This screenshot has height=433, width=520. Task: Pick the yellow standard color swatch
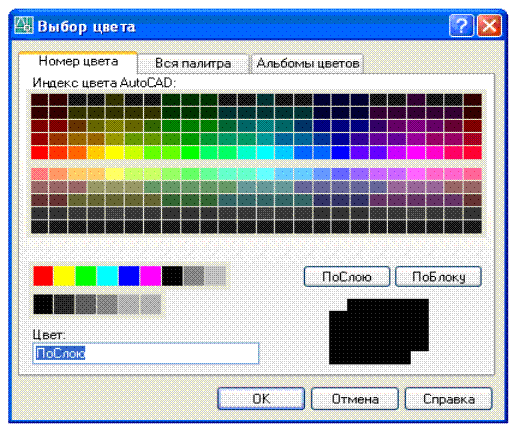[x=64, y=276]
